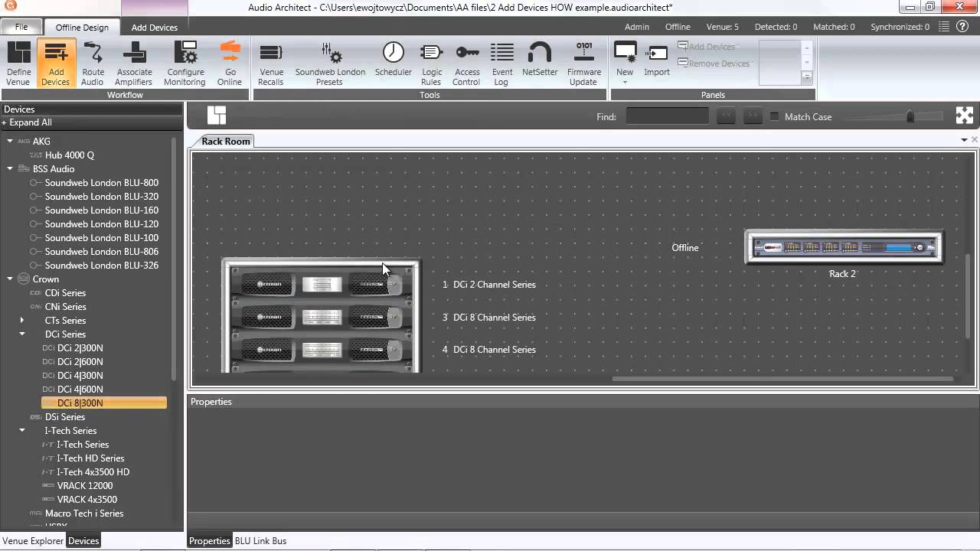Collapse the I-Tech Series node
Viewport: 980px width, 551px height.
22,431
